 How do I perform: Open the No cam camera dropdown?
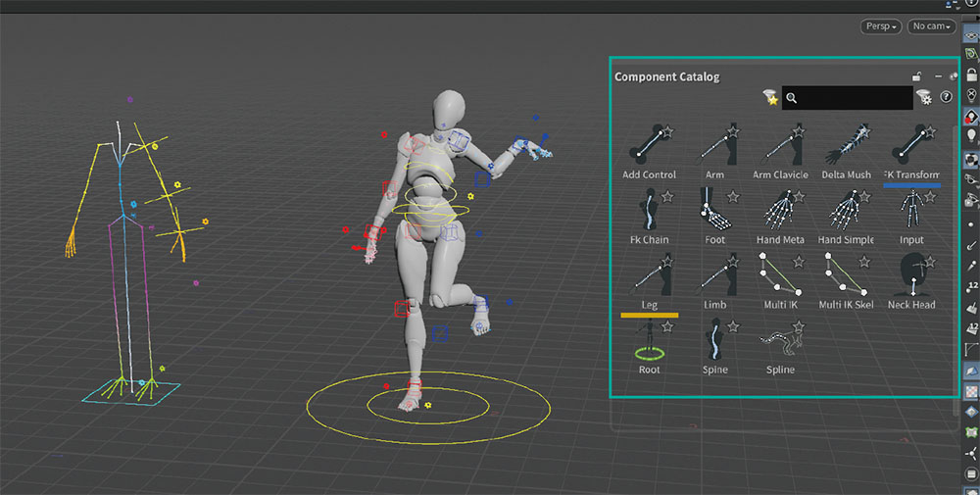(930, 27)
